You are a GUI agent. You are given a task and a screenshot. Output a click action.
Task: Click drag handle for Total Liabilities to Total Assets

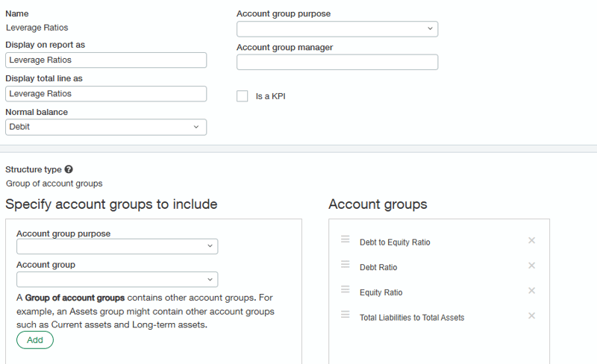(x=346, y=315)
